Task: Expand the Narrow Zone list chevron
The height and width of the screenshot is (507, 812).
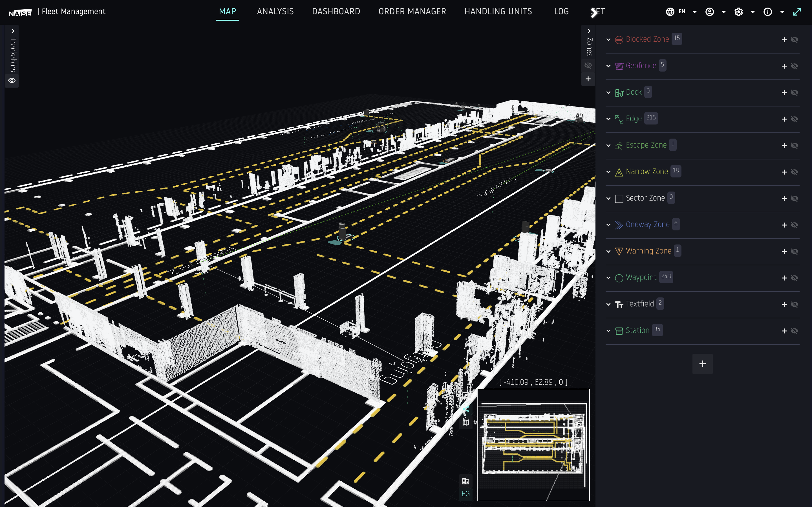Action: tap(608, 172)
